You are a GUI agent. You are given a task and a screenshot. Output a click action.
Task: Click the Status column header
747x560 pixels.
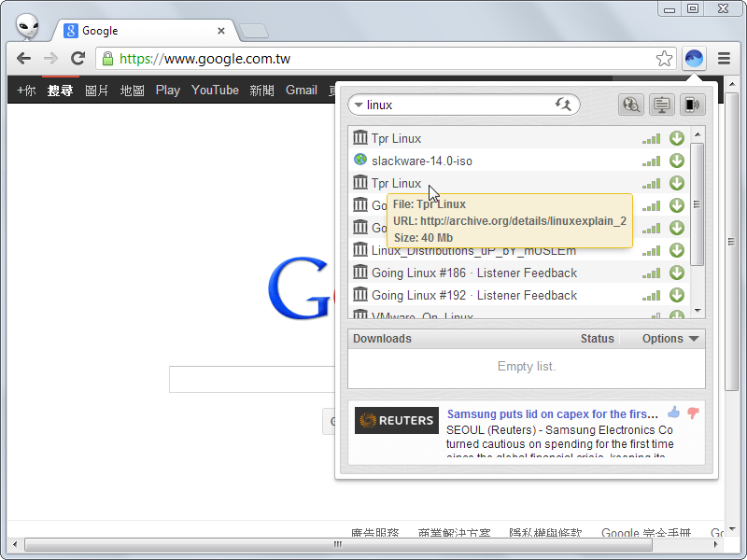(x=597, y=339)
